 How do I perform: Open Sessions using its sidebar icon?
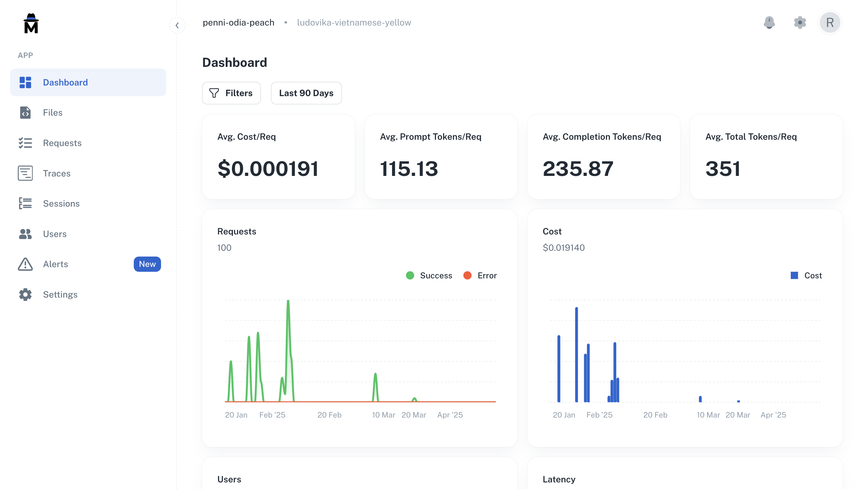[x=25, y=203]
